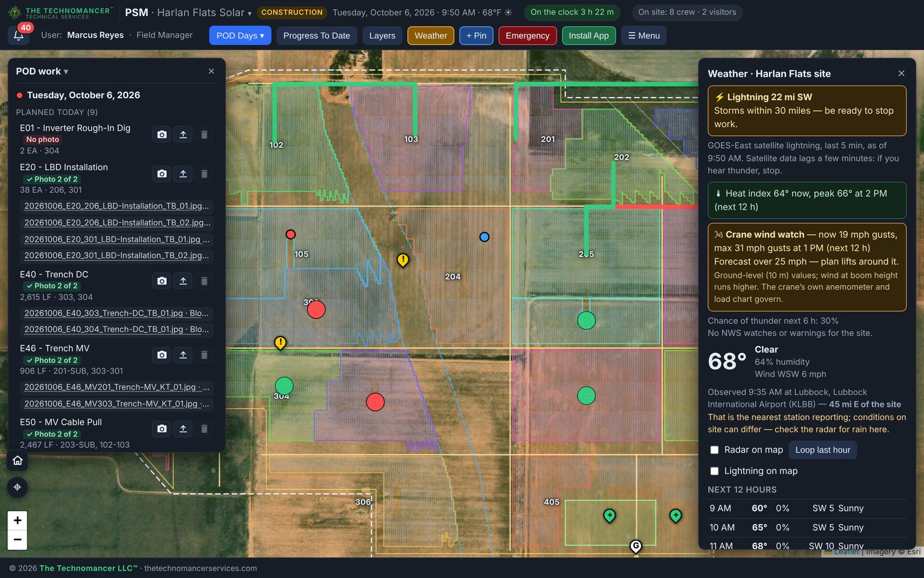Click the blue dot marker near block 204
The height and width of the screenshot is (578, 924).
point(485,237)
